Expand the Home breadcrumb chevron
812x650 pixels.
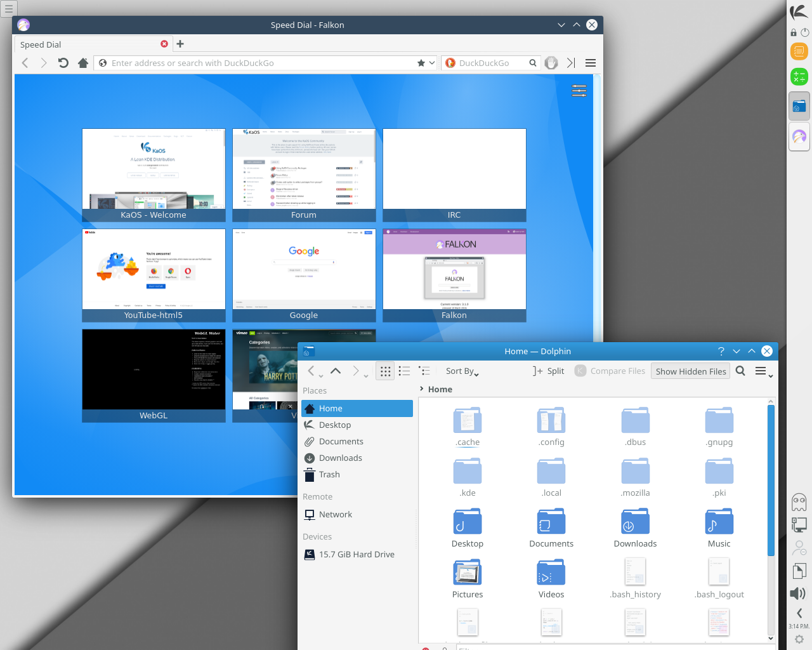point(421,388)
